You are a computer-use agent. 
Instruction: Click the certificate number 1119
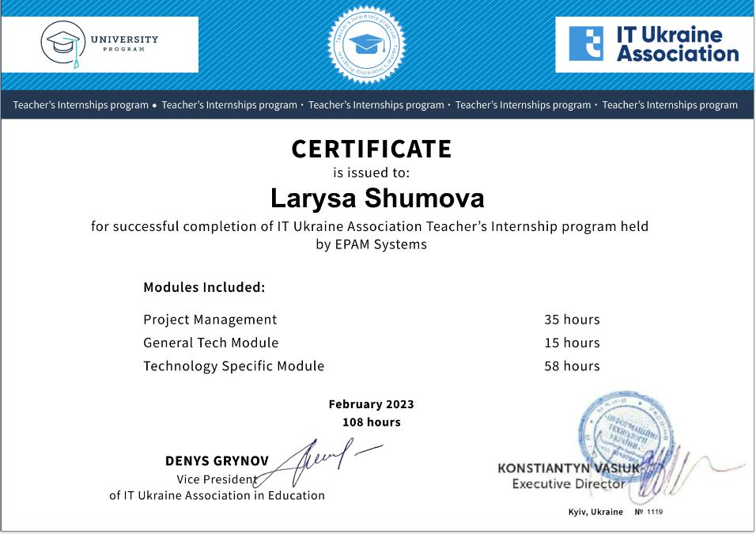(655, 512)
